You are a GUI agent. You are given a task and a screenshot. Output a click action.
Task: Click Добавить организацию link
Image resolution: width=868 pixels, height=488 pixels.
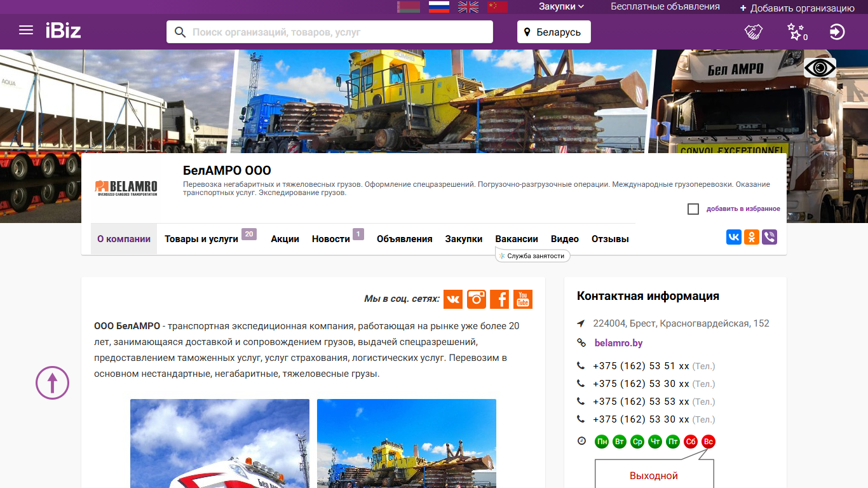click(803, 8)
